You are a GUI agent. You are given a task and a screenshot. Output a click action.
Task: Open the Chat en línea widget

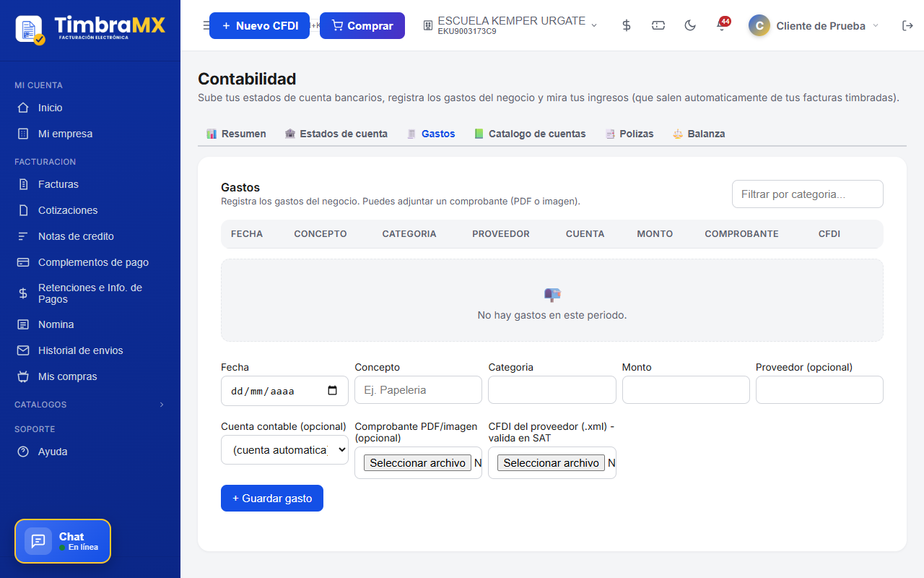point(63,541)
